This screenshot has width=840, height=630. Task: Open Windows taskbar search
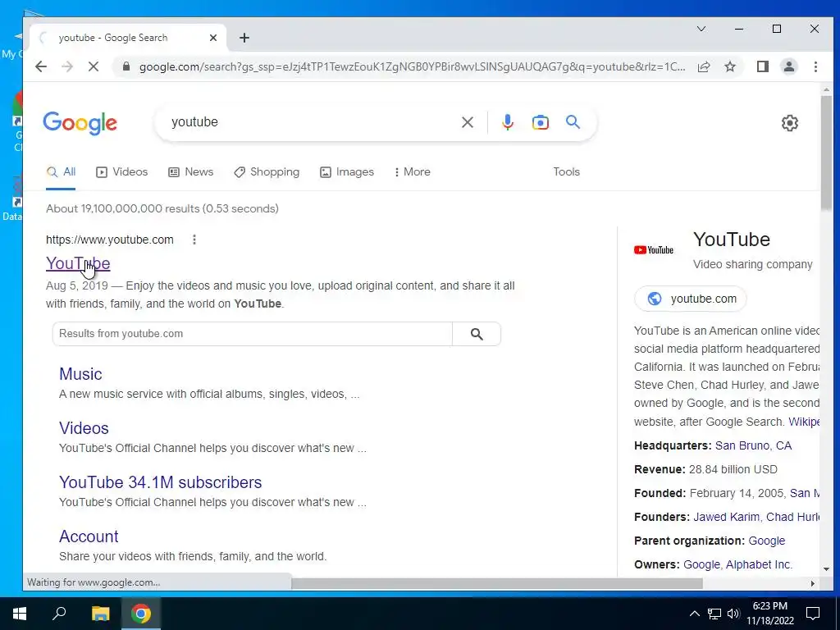tap(59, 614)
